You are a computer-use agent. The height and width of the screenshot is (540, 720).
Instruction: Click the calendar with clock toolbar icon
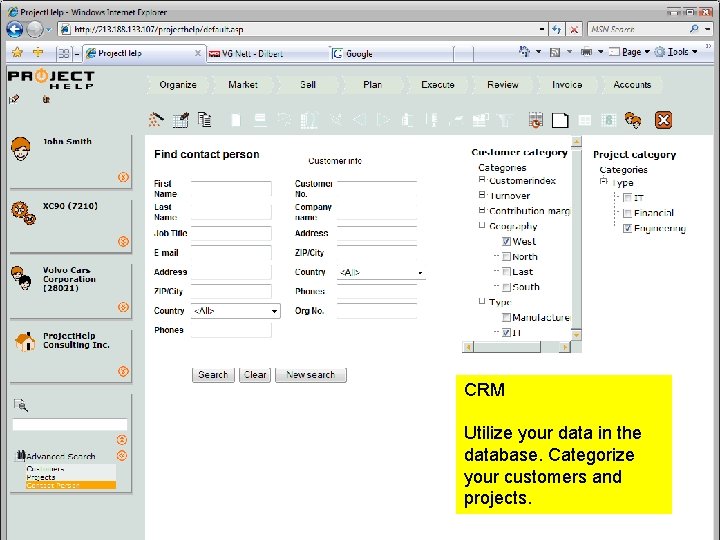click(x=535, y=120)
